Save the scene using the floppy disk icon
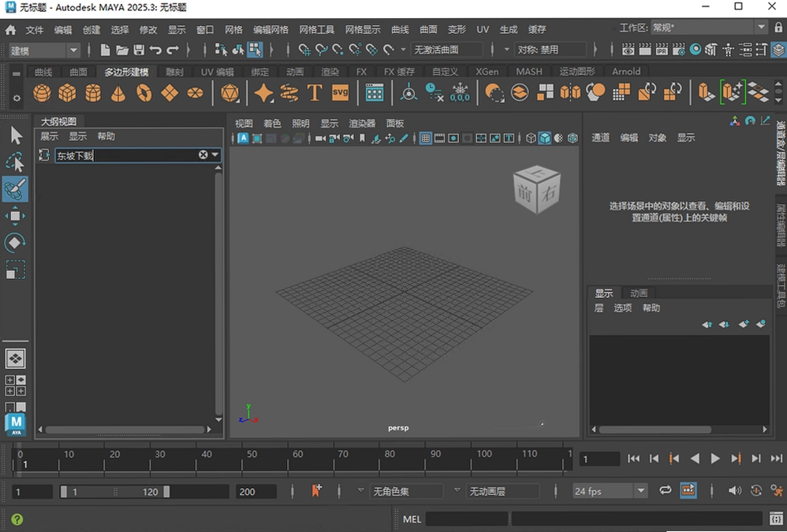The height and width of the screenshot is (532, 787). coord(139,50)
